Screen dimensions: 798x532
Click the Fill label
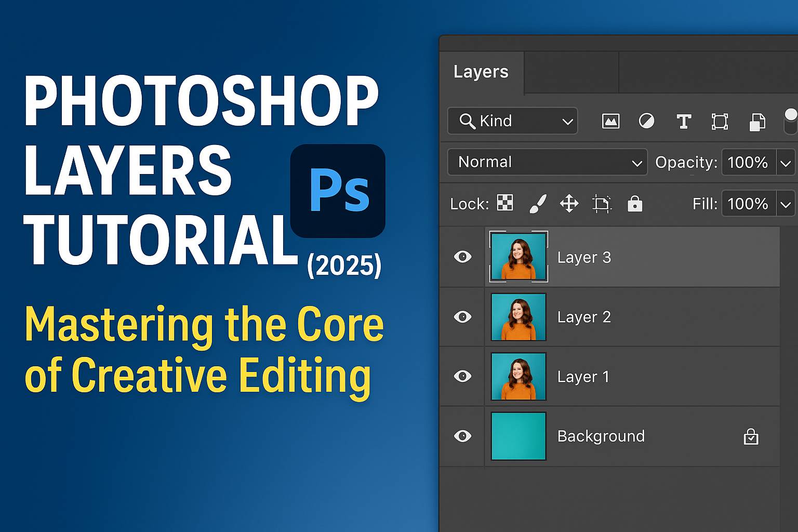[x=705, y=204]
